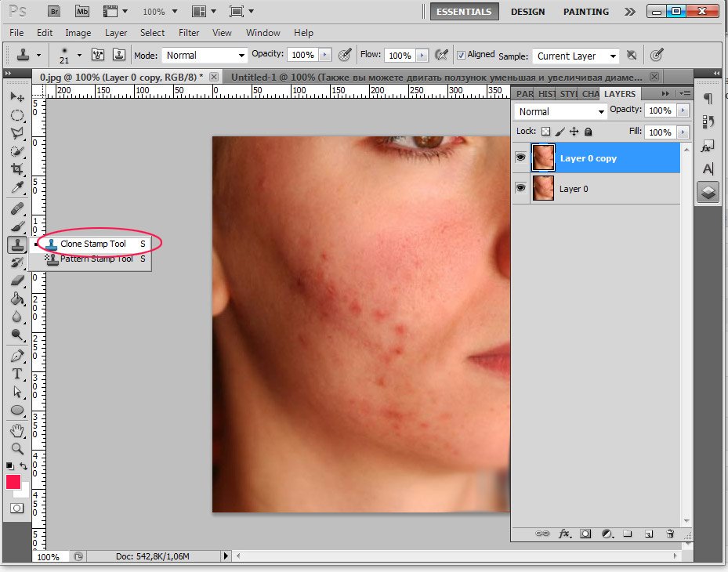Pick the Eraser tool
This screenshot has width=728, height=572.
point(16,281)
